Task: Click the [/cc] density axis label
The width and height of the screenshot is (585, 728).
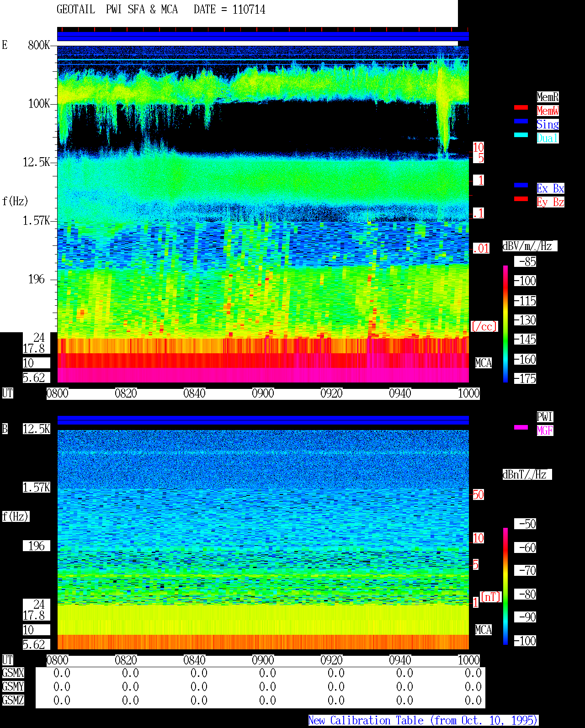Action: point(484,327)
